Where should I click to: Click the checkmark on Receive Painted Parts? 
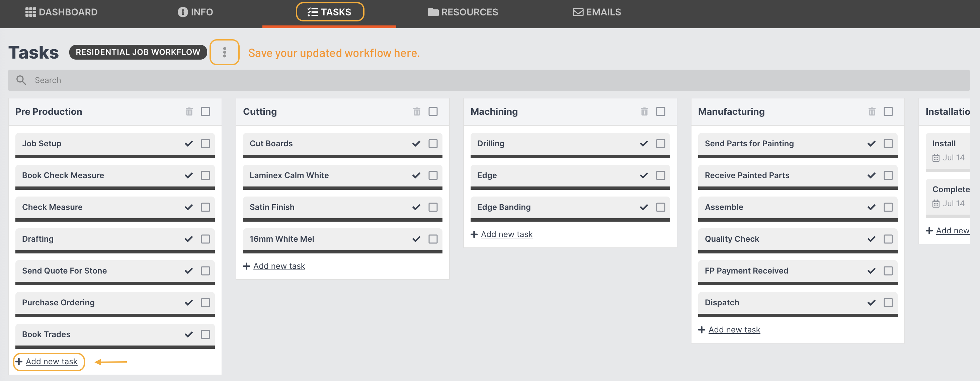871,175
